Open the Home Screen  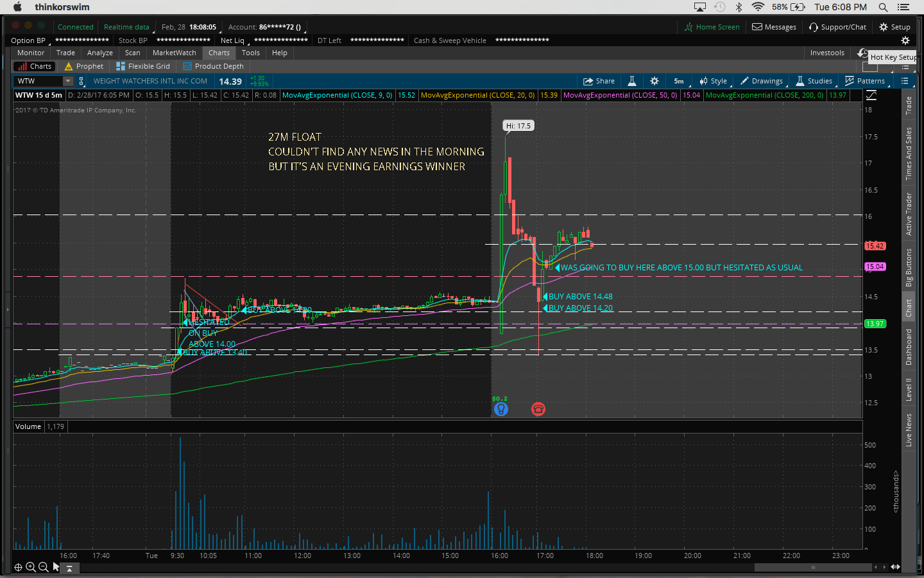click(x=712, y=27)
